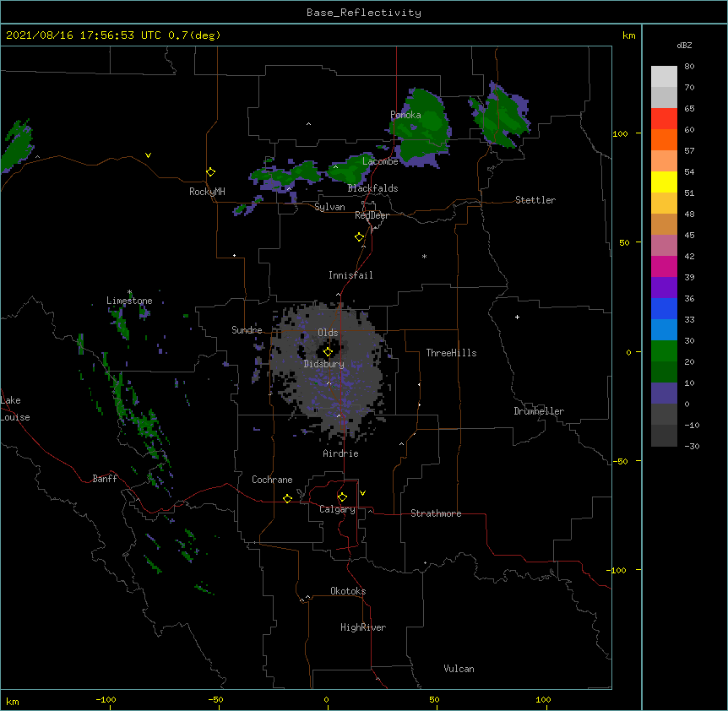Select the violet 10 dBZ legend color

click(664, 393)
